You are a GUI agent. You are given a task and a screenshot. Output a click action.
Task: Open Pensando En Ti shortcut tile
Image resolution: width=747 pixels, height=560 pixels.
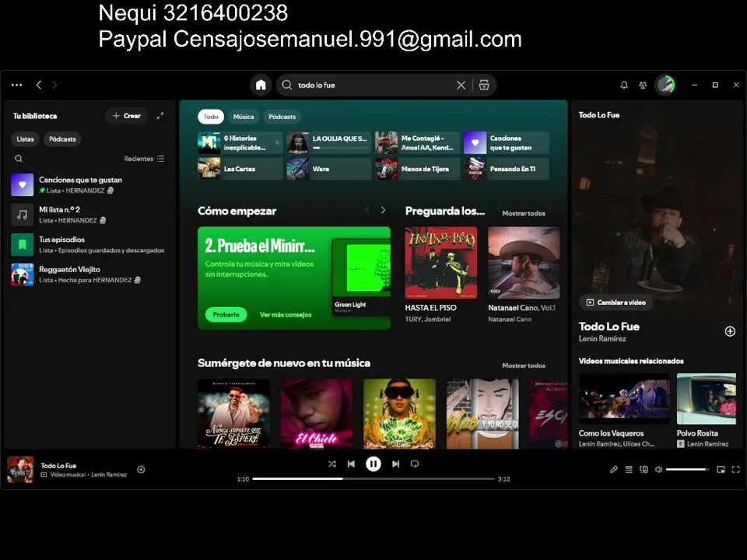point(506,169)
